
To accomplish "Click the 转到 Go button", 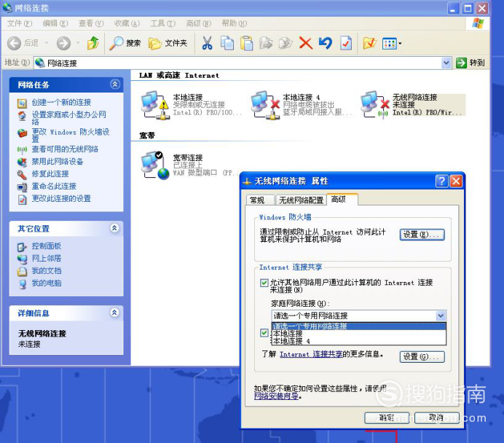I will coord(470,63).
